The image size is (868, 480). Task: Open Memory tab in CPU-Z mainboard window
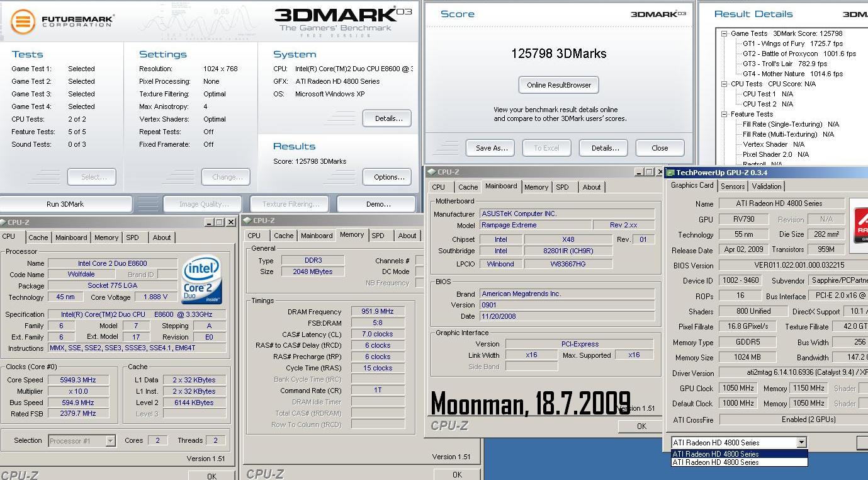tap(536, 187)
